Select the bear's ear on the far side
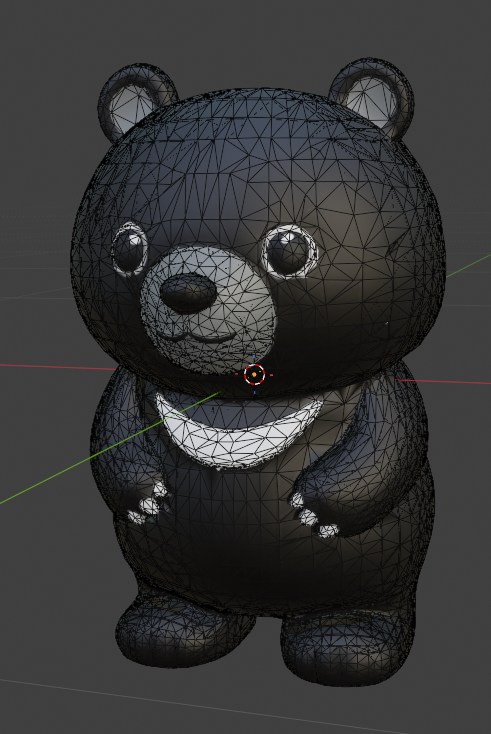This screenshot has width=491, height=734. tap(373, 97)
